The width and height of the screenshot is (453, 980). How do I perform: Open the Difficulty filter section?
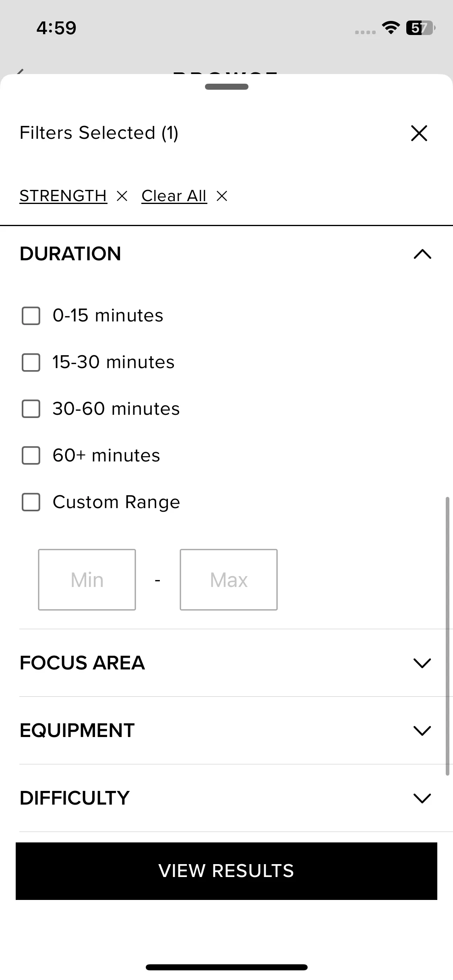coord(422,798)
